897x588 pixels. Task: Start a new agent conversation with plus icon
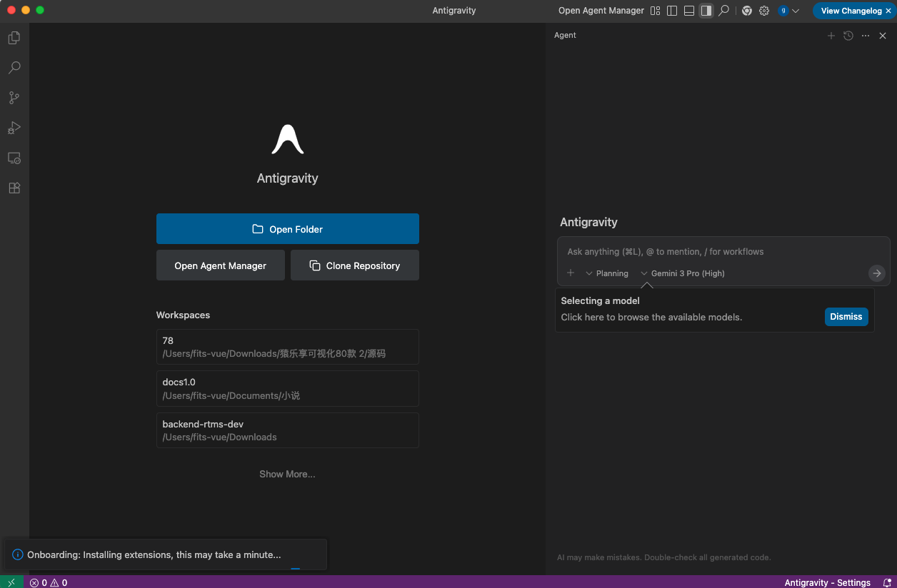point(831,36)
